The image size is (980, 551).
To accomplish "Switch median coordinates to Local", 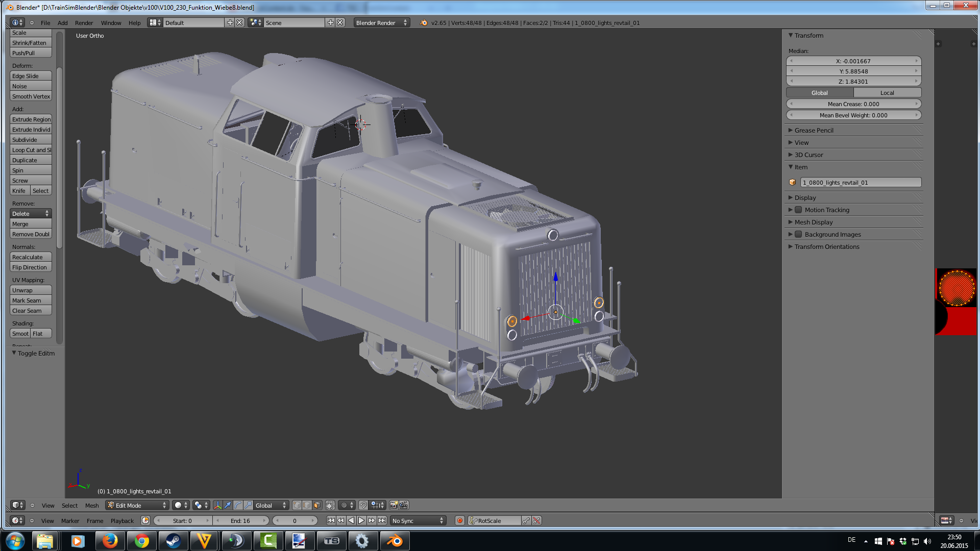I will [887, 92].
